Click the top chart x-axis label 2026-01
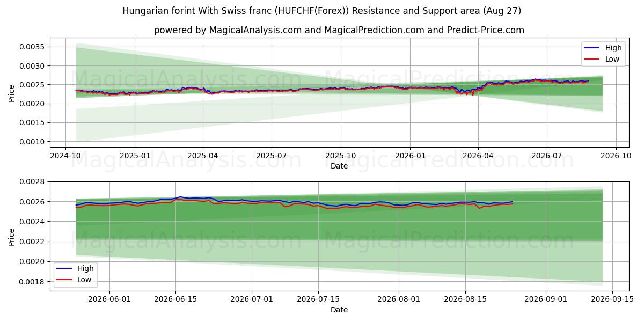The height and width of the screenshot is (322, 644). tap(410, 156)
